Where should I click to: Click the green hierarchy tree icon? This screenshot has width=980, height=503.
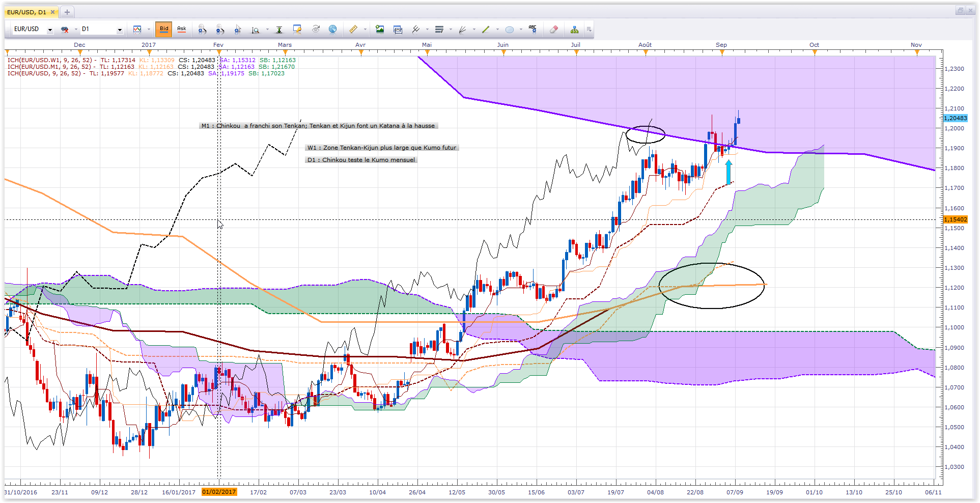(574, 30)
